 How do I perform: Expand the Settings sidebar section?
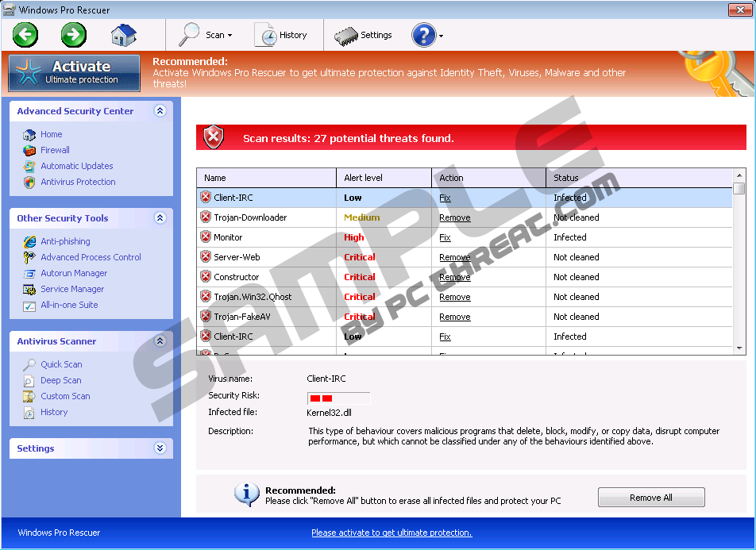click(x=160, y=448)
